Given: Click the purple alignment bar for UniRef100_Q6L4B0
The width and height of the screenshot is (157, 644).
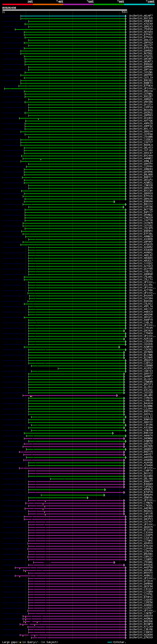Looking at the screenshot, I should 70,395.
